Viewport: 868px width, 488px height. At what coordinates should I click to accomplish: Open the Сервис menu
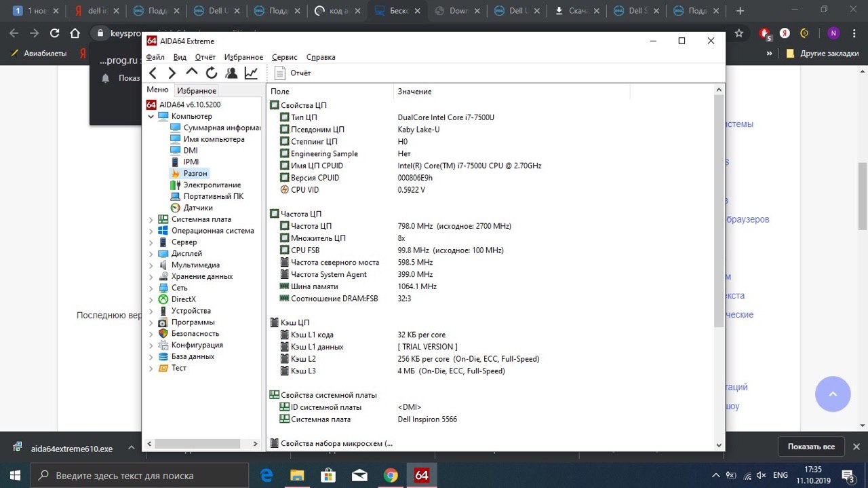point(285,58)
